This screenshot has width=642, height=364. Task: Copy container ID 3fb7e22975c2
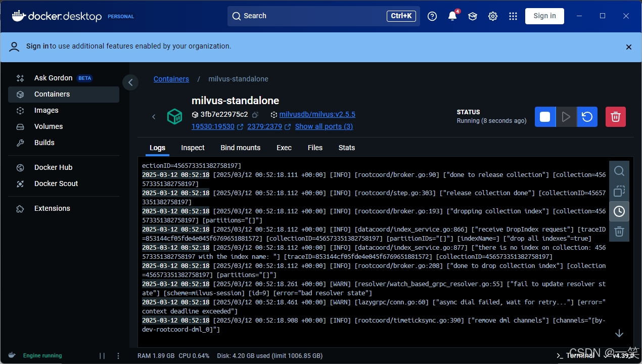click(255, 115)
